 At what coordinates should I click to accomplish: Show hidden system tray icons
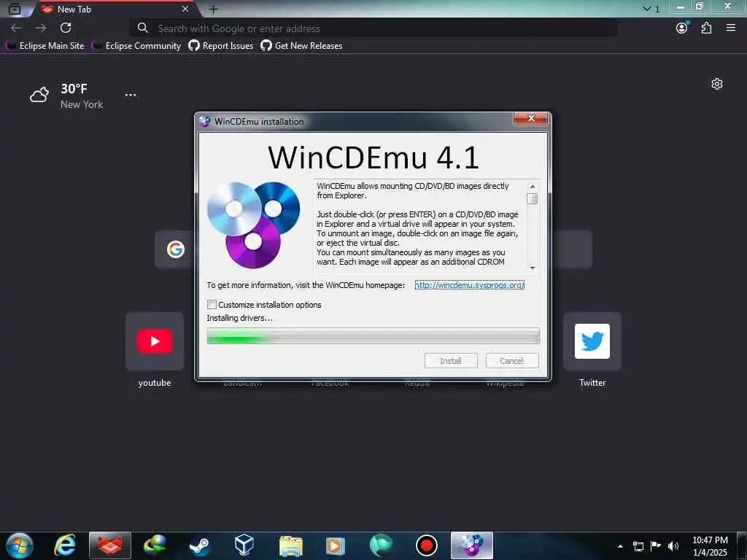620,546
